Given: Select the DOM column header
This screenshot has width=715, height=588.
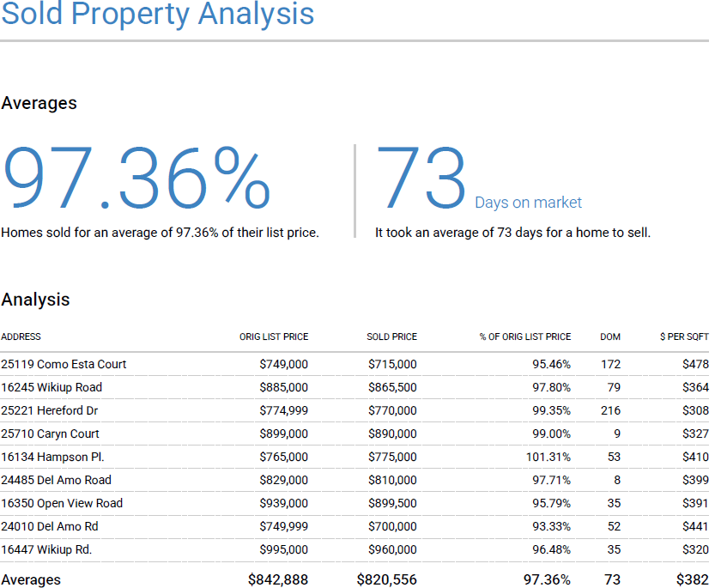Looking at the screenshot, I should point(610,336).
